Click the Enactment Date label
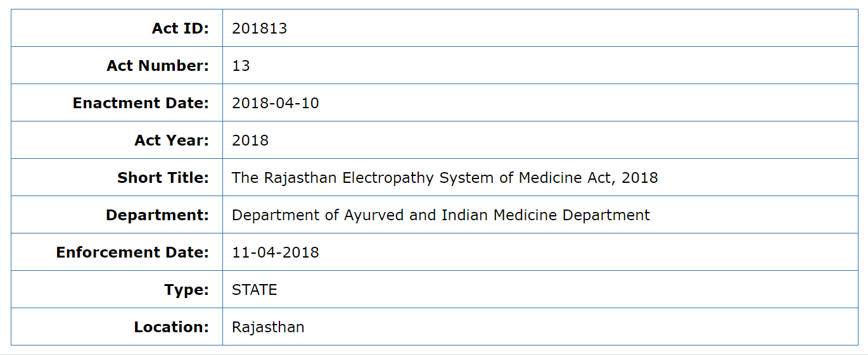The height and width of the screenshot is (355, 868). coord(141,103)
